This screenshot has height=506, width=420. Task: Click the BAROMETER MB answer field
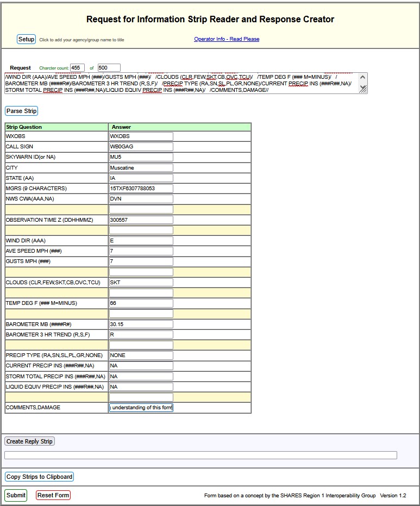[x=141, y=324]
